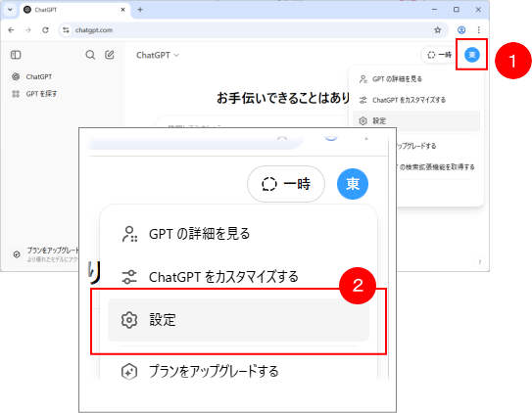Open a new browser tab with the plus button
Viewport: 532px width, 413px height.
pos(140,10)
